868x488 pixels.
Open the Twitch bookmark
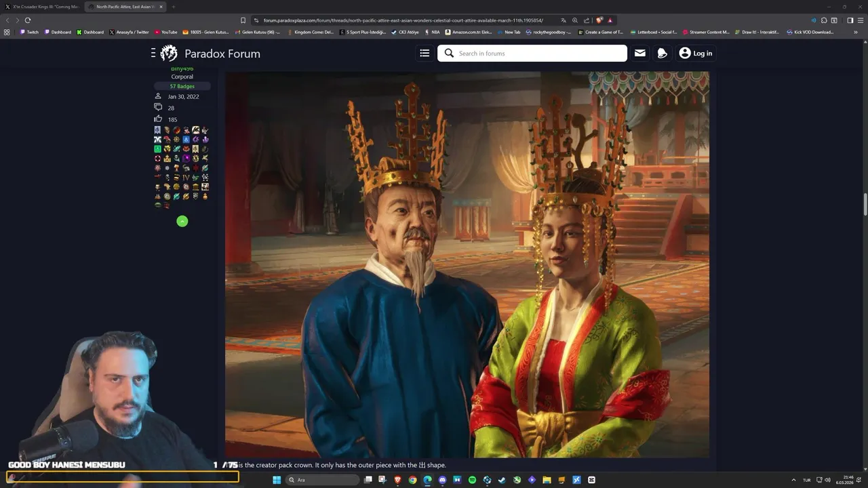[x=29, y=32]
